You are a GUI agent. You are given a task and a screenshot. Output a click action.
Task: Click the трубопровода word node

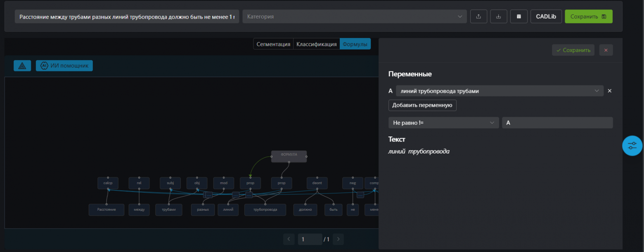pyautogui.click(x=265, y=210)
